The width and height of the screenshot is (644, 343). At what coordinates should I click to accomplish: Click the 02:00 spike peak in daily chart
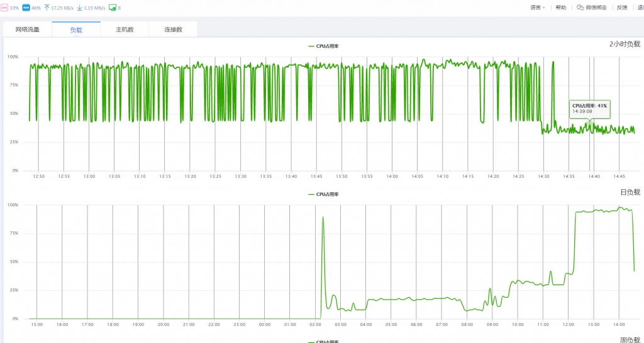(323, 217)
